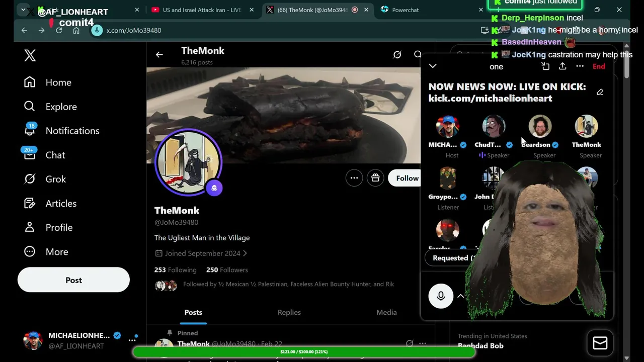Click Beardson speaker avatar

click(540, 126)
